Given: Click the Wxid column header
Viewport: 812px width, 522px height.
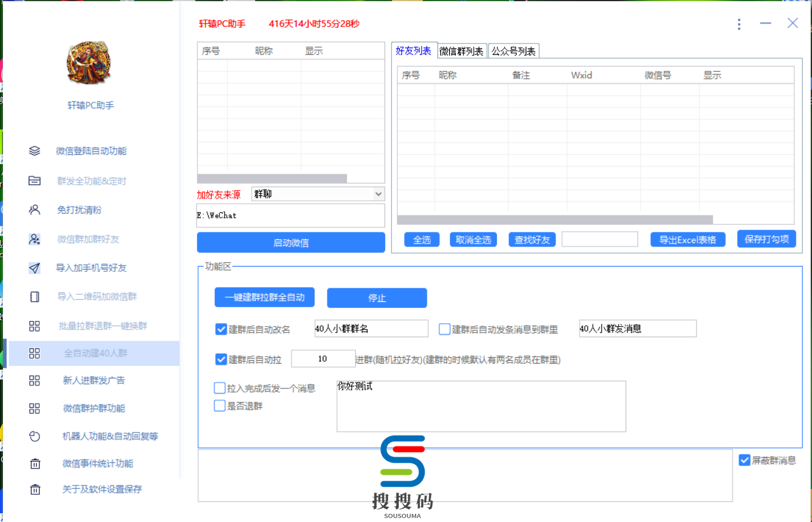Looking at the screenshot, I should (x=582, y=75).
